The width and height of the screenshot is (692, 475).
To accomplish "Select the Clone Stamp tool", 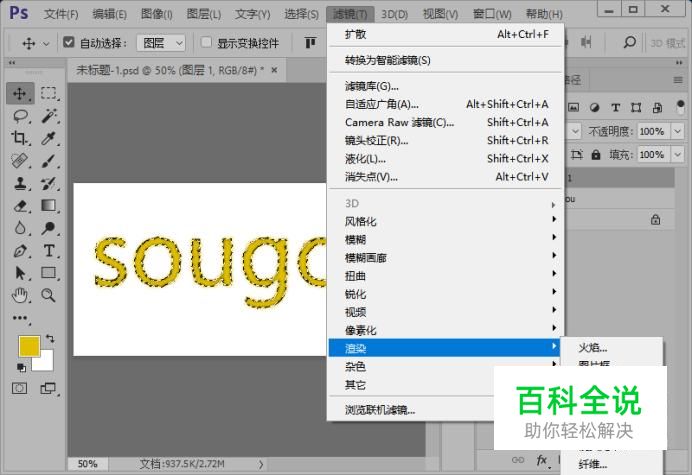I will pyautogui.click(x=19, y=183).
